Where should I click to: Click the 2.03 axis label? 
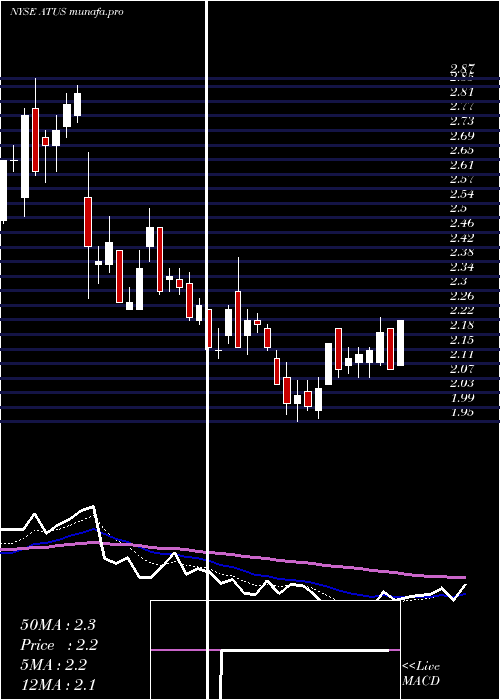click(462, 383)
